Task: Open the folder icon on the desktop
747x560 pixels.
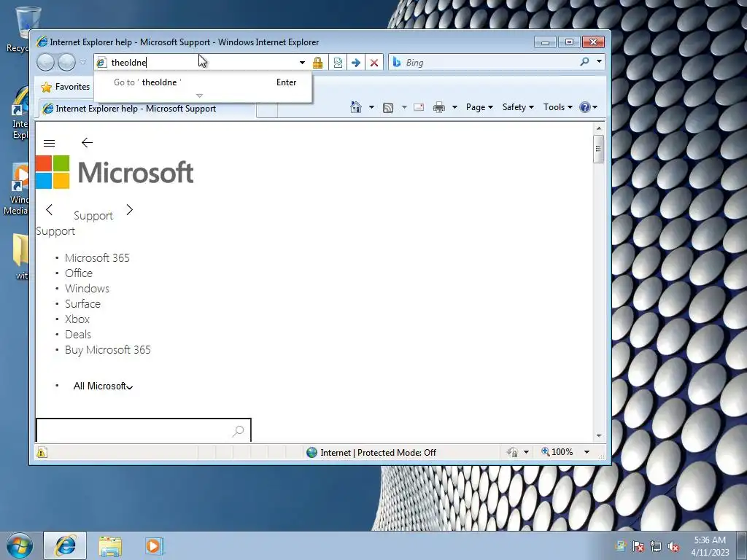Action: [x=21, y=249]
